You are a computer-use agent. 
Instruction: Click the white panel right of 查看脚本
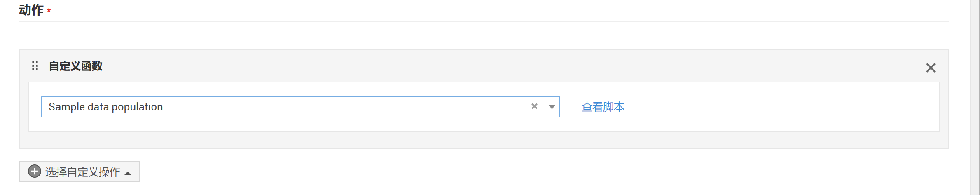coord(783,107)
